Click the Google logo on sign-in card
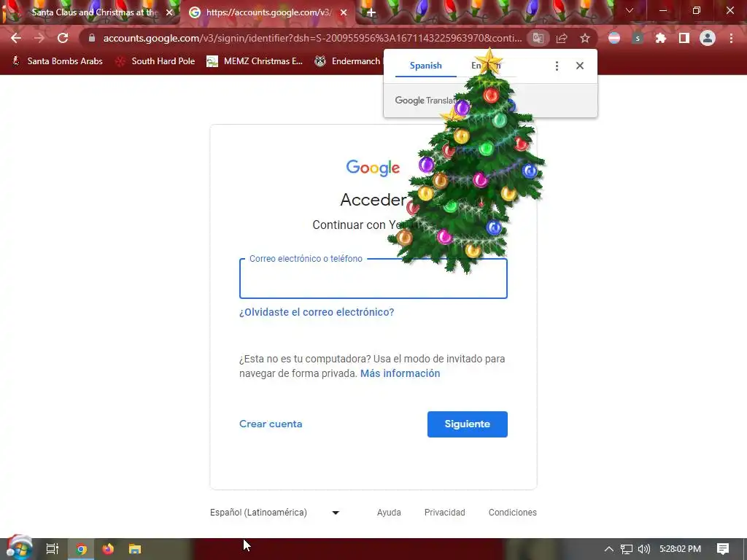 373,168
